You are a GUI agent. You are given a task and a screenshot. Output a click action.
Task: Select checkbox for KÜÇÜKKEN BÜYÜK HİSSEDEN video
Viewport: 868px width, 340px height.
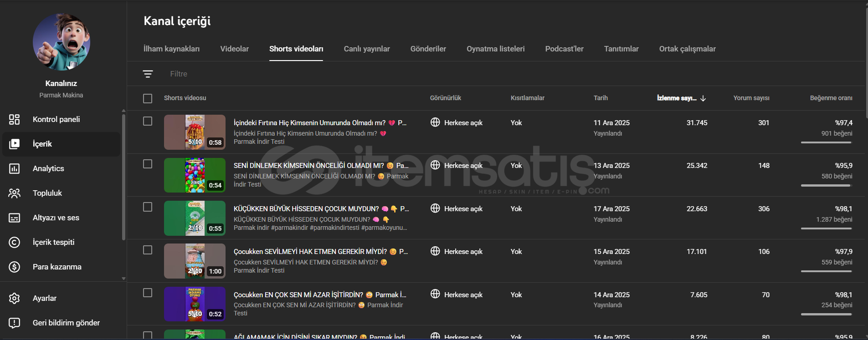click(x=148, y=207)
